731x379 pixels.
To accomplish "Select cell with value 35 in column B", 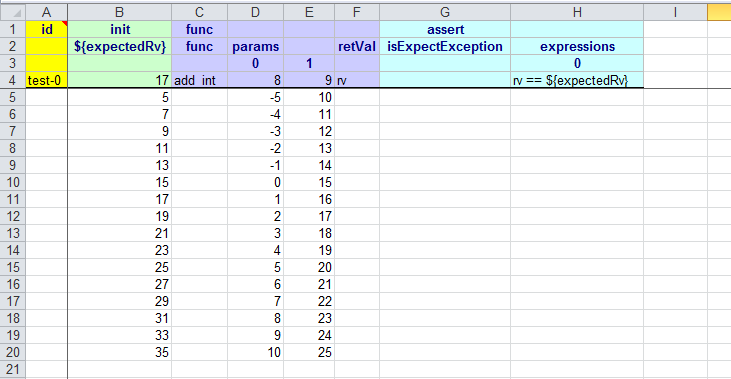I will pos(120,352).
